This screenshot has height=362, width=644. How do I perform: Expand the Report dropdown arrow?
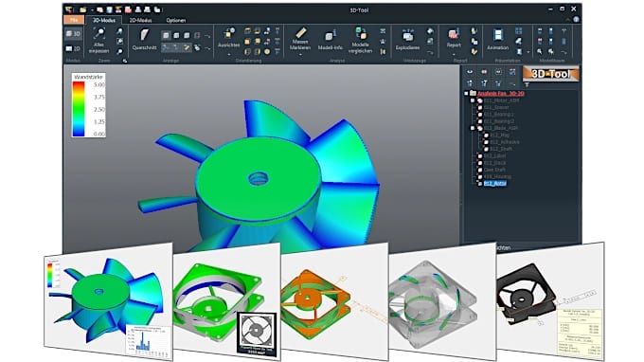[454, 54]
